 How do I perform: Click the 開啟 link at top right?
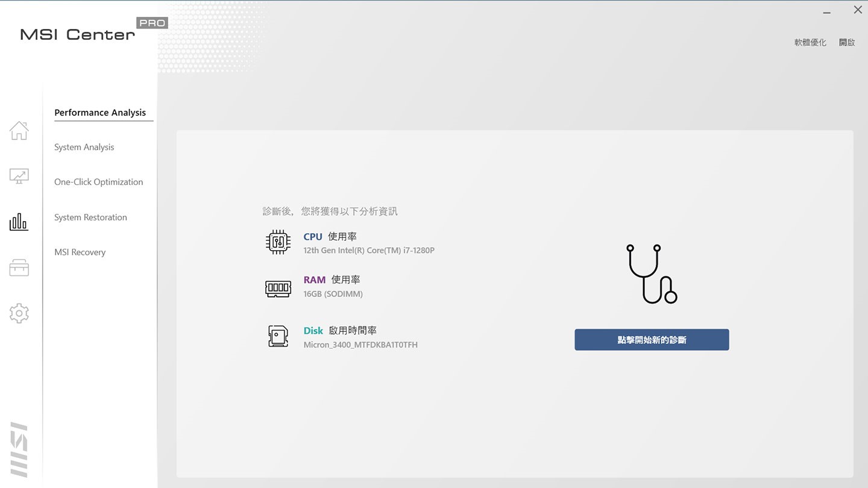[847, 42]
